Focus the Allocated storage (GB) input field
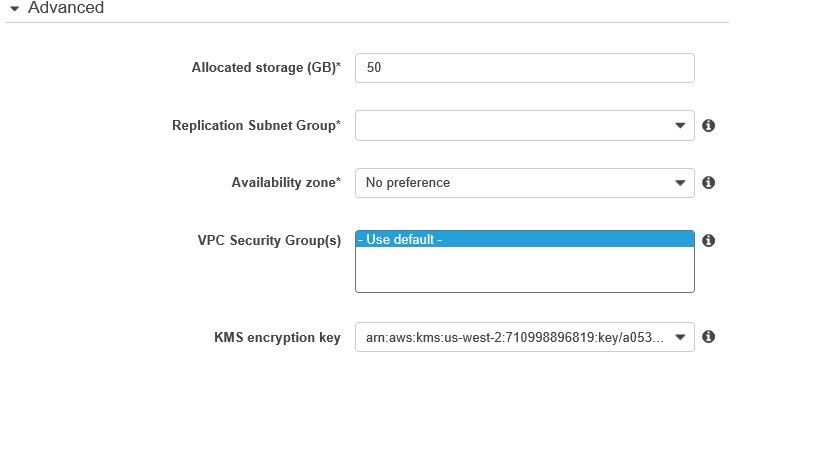Screen dimensions: 819x460 pyautogui.click(x=524, y=68)
